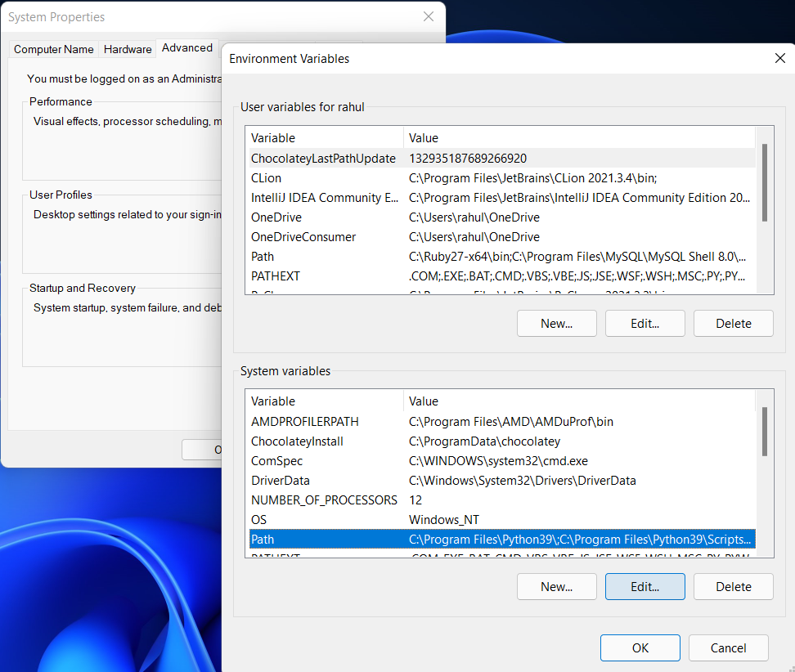Open the Hardware tab
The width and height of the screenshot is (795, 672).
pos(128,49)
